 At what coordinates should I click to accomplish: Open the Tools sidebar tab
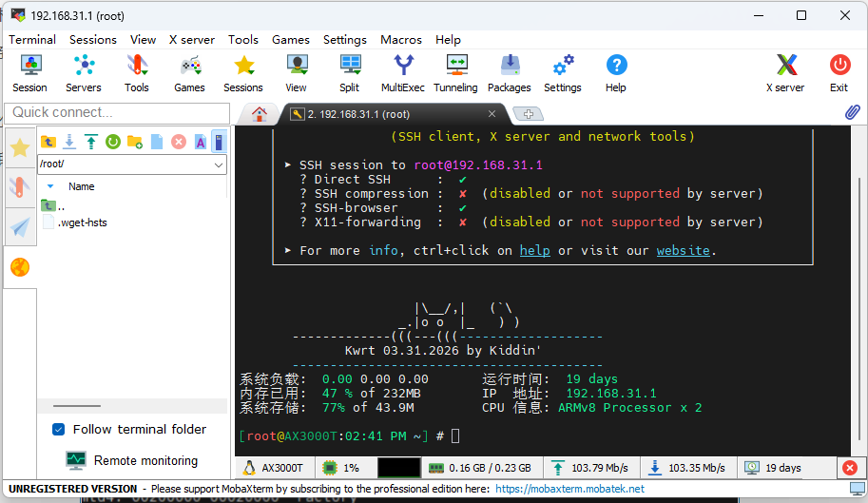click(20, 187)
